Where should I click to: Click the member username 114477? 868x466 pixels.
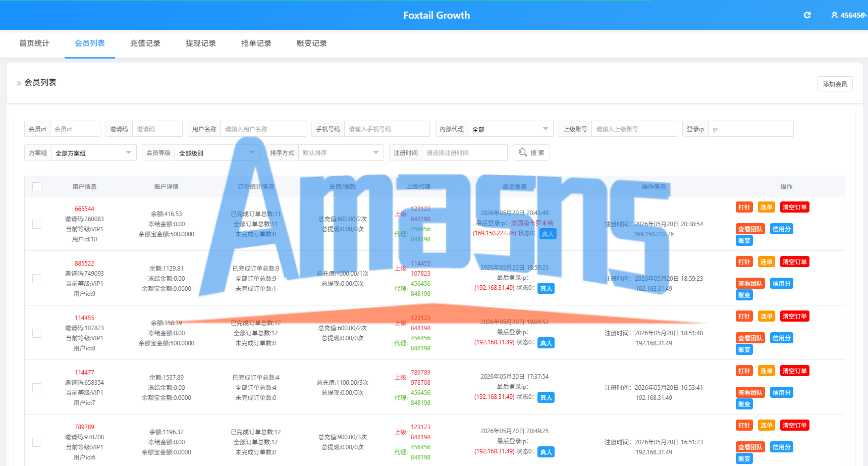pos(84,373)
